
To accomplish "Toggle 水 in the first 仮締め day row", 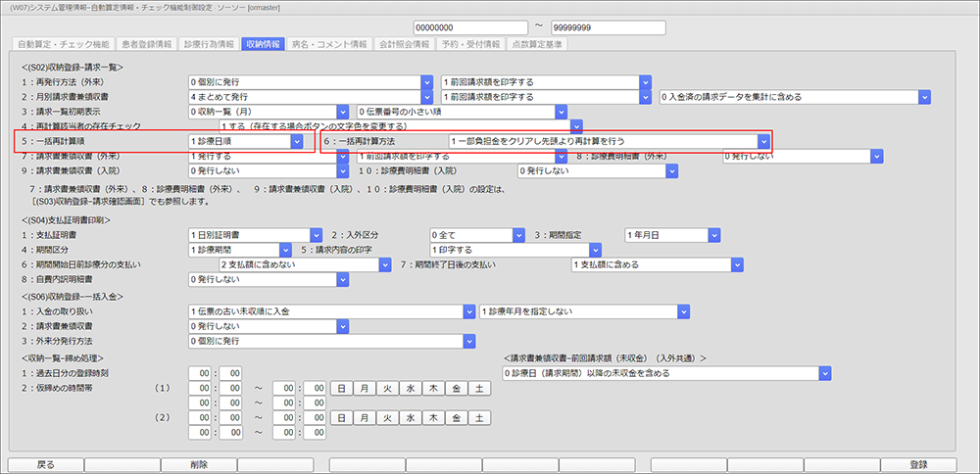I will (x=411, y=389).
